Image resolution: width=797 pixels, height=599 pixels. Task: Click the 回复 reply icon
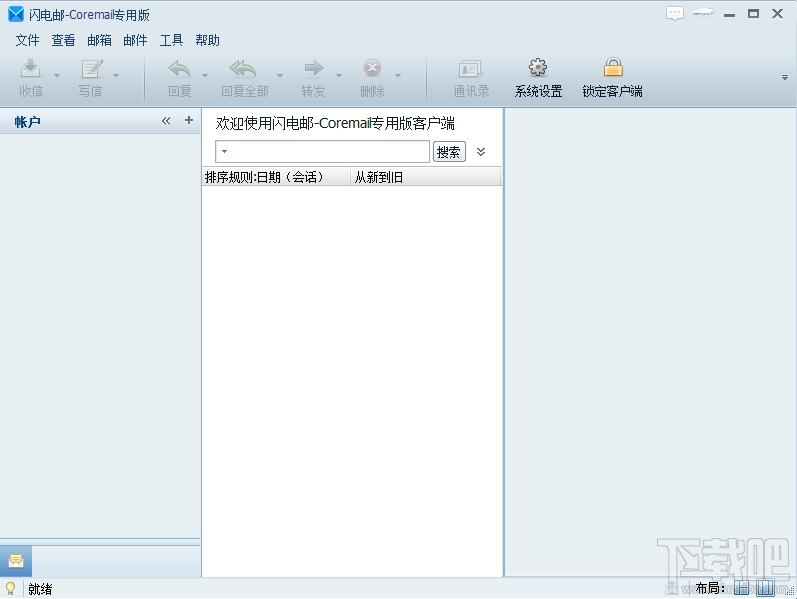click(x=179, y=68)
